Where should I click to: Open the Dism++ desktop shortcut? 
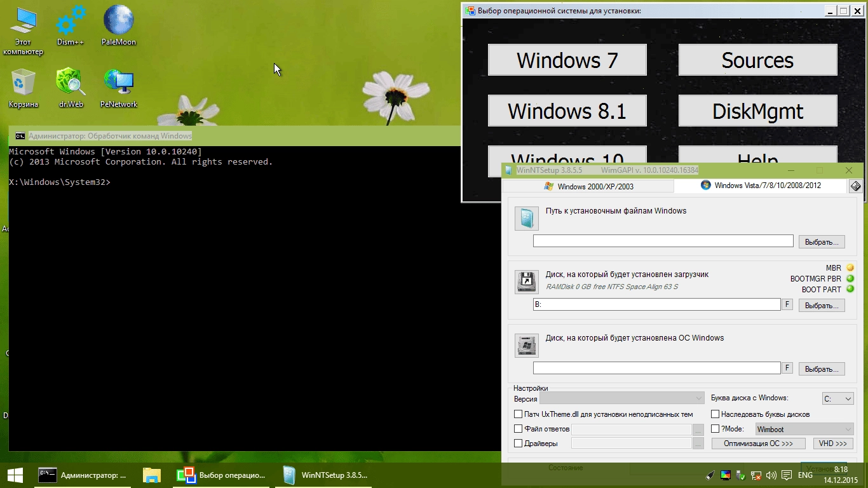(71, 25)
